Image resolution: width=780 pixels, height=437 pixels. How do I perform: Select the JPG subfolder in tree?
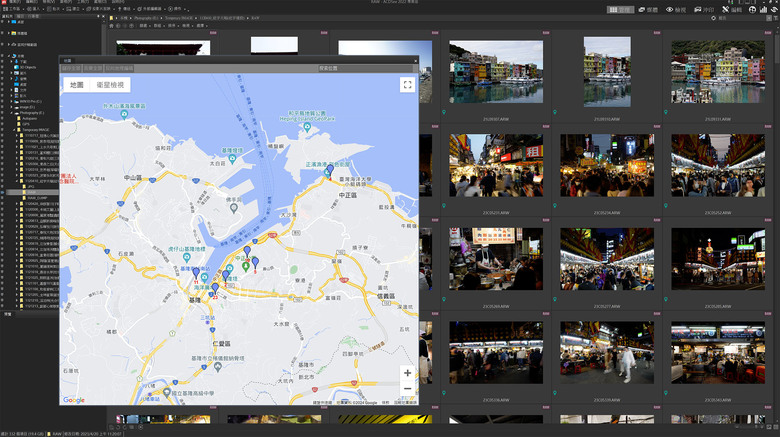click(28, 186)
